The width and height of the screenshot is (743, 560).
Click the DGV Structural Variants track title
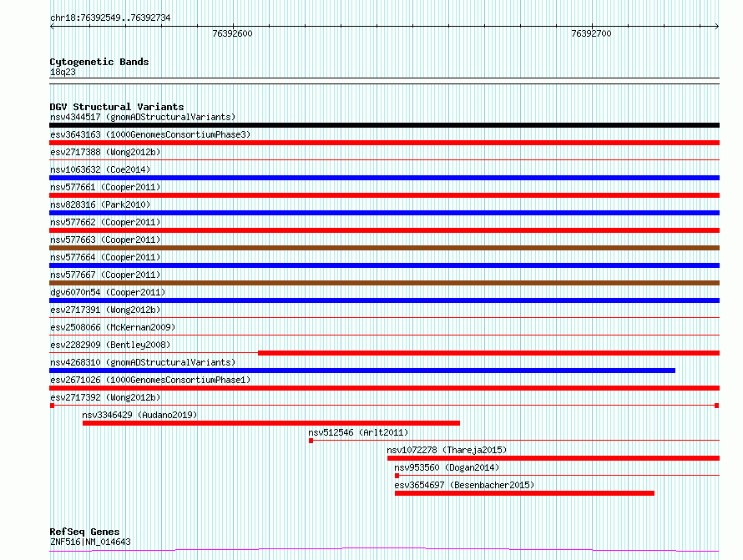[117, 107]
